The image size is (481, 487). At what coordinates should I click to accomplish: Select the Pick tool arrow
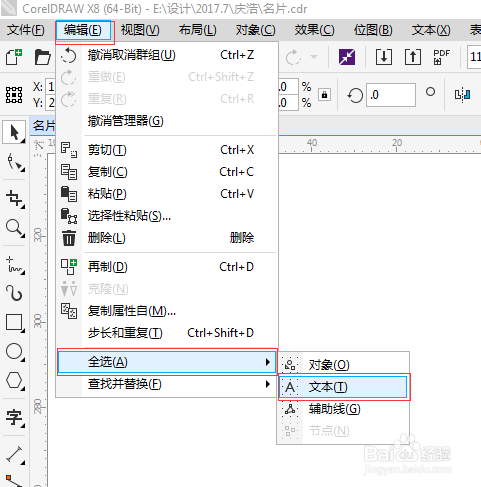(14, 132)
